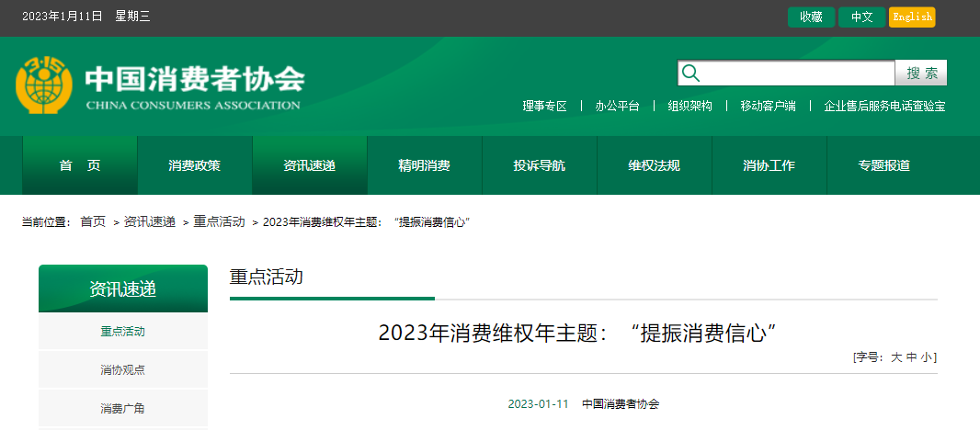Go to the 首页 navigation tab
This screenshot has width=980, height=430.
coord(80,165)
